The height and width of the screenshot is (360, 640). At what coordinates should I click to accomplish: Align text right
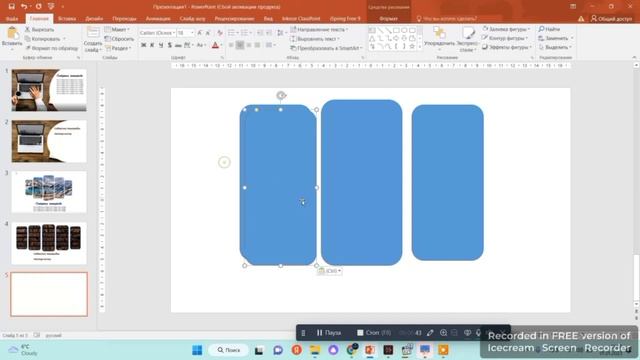click(249, 45)
